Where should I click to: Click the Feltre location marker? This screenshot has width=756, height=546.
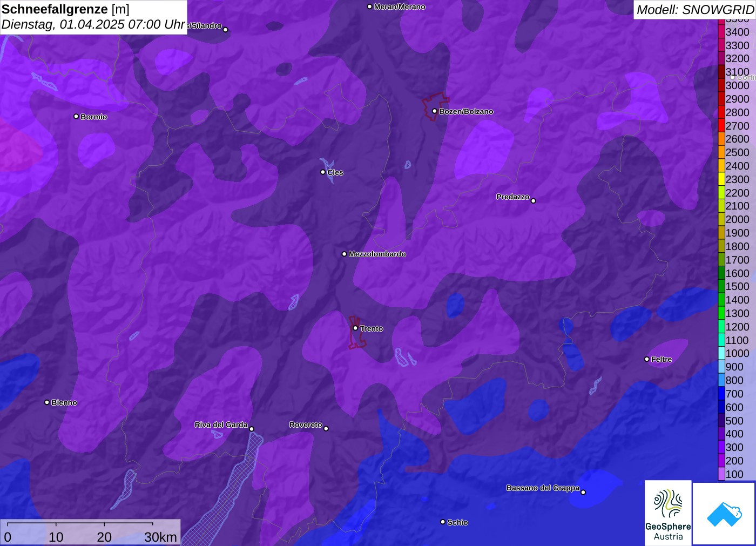[x=647, y=359]
